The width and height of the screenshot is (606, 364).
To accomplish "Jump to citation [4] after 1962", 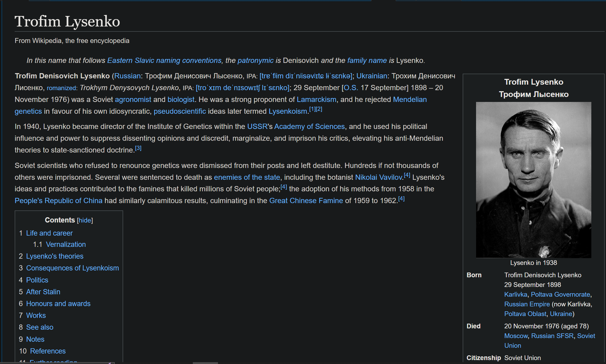I will pos(401,199).
